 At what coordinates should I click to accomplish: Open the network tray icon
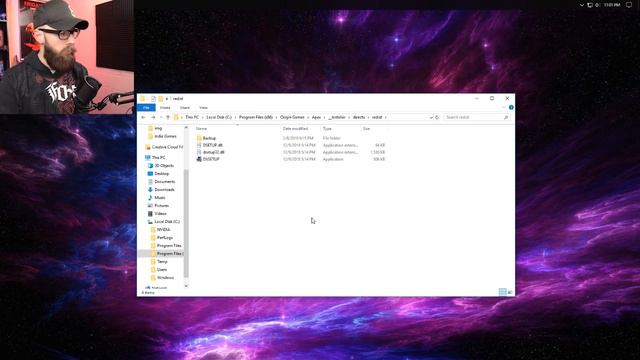pyautogui.click(x=590, y=5)
